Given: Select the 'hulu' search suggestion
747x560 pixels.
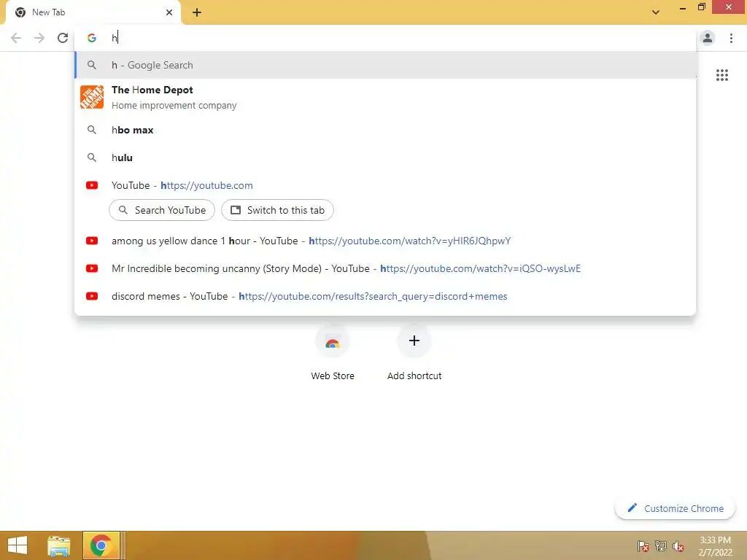Looking at the screenshot, I should coord(385,157).
